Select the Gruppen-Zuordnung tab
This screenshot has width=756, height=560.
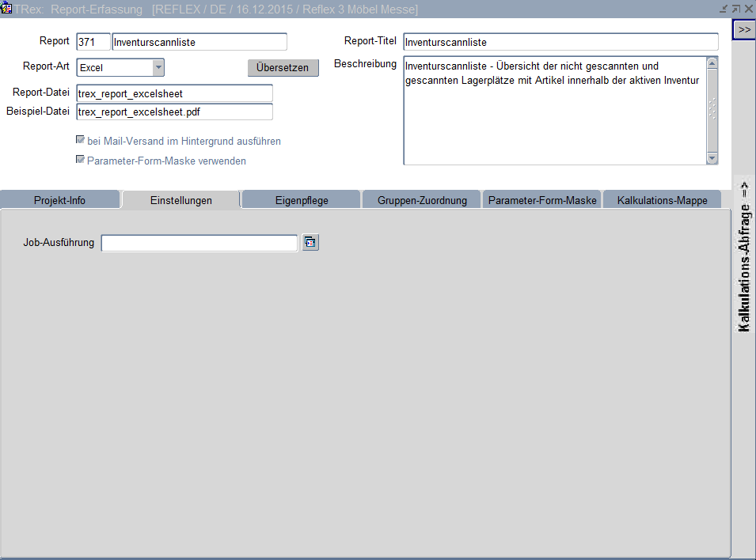click(x=422, y=200)
